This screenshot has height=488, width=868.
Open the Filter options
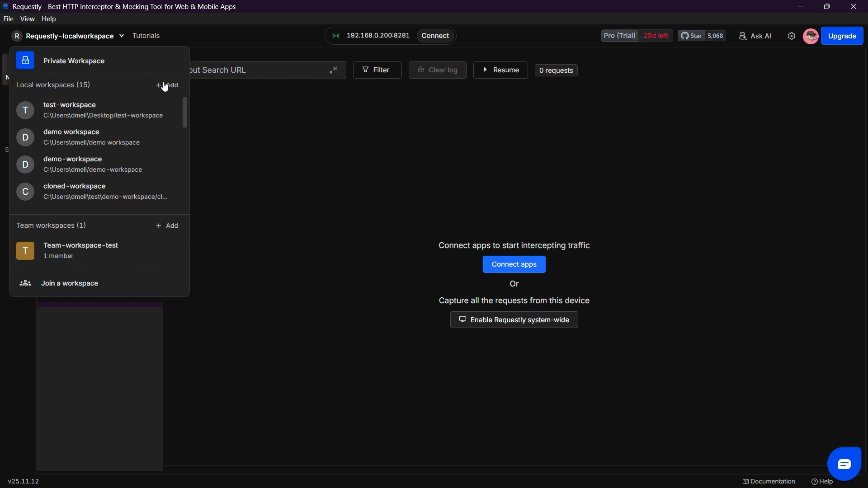click(377, 70)
